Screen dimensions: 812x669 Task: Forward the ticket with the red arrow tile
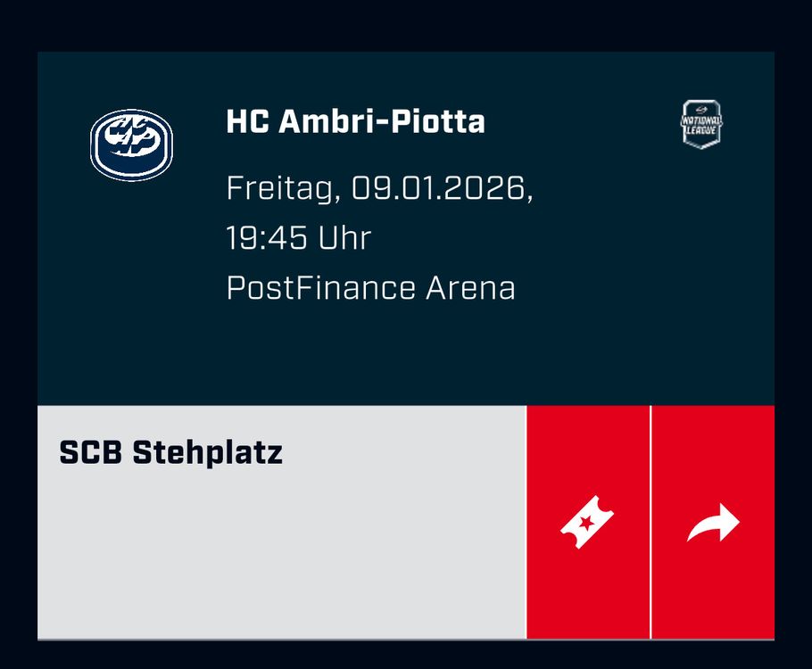[713, 522]
